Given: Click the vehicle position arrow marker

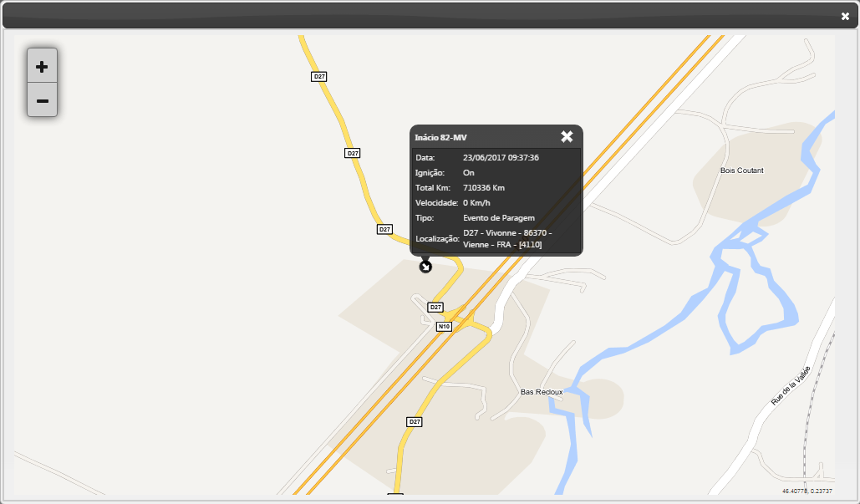Looking at the screenshot, I should [x=425, y=267].
